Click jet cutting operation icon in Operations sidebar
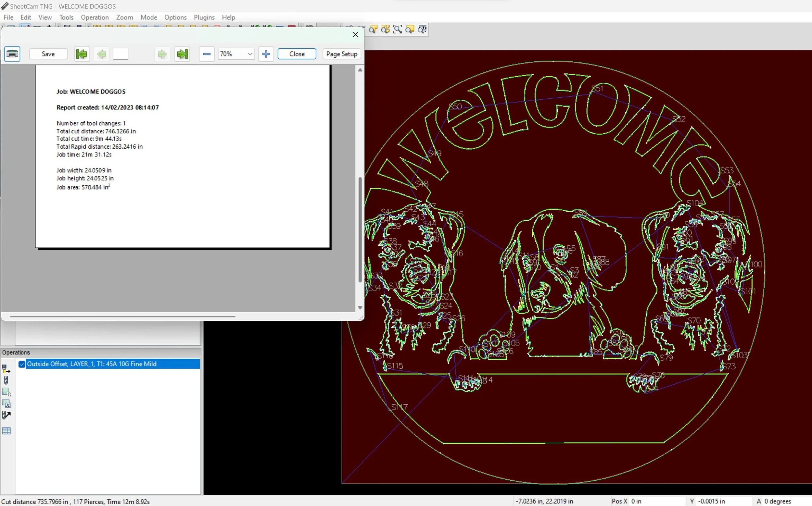The image size is (812, 506). tap(6, 369)
